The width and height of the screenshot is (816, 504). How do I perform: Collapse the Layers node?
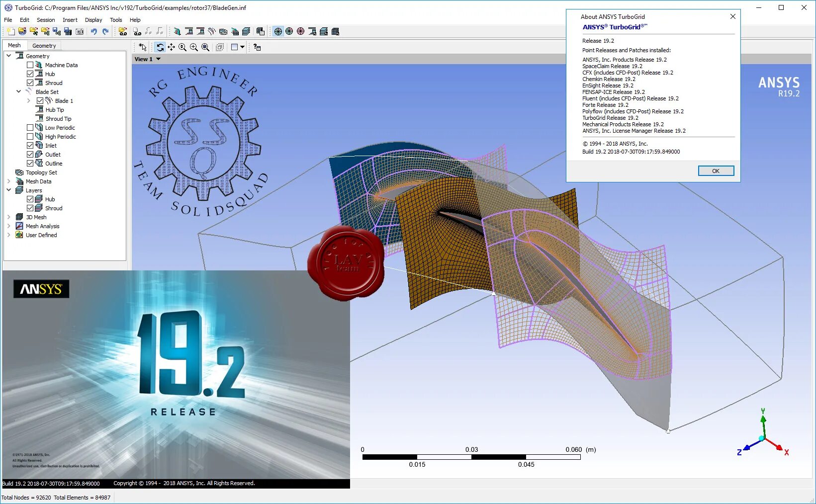(x=9, y=190)
